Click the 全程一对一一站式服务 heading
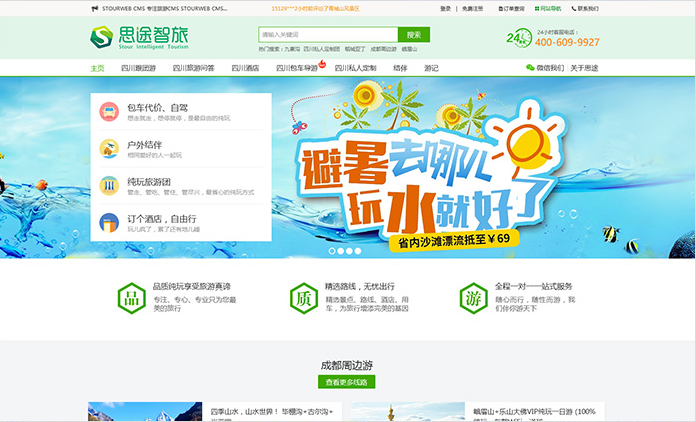This screenshot has height=422, width=696. (x=534, y=286)
